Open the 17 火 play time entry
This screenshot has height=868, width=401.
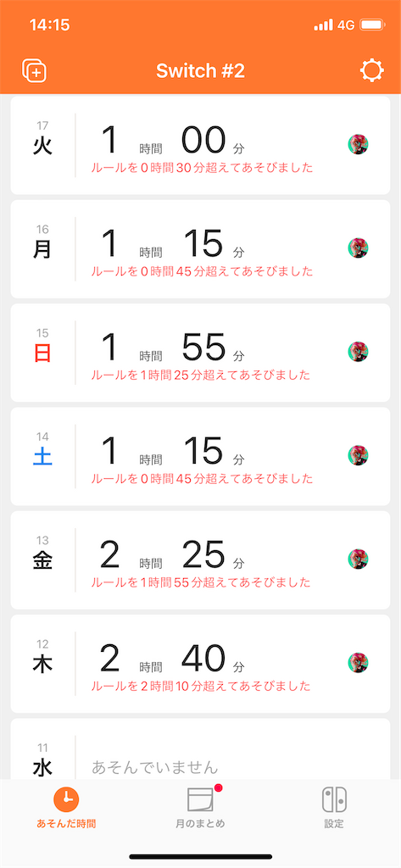pyautogui.click(x=200, y=145)
